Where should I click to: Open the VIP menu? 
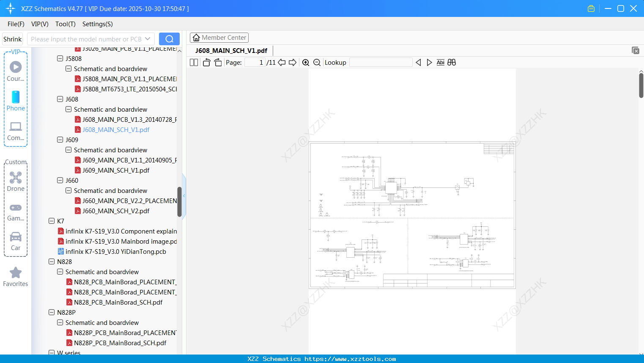point(39,24)
